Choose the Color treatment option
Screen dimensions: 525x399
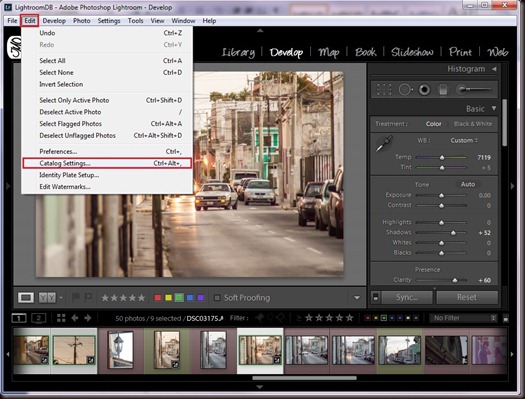tap(434, 124)
